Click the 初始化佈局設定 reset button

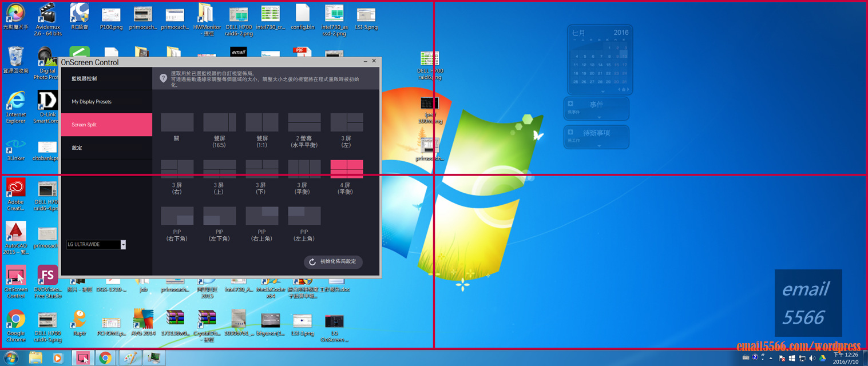(x=333, y=262)
